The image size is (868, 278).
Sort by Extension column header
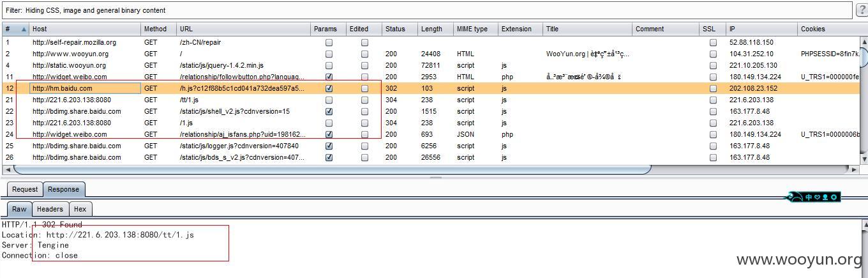521,29
